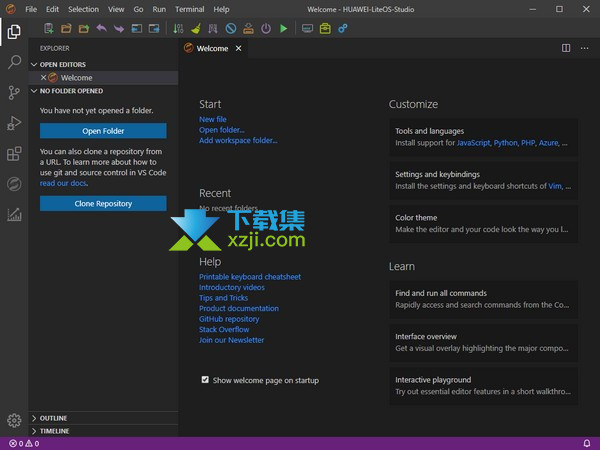Open the Stack Overflow link

[224, 329]
